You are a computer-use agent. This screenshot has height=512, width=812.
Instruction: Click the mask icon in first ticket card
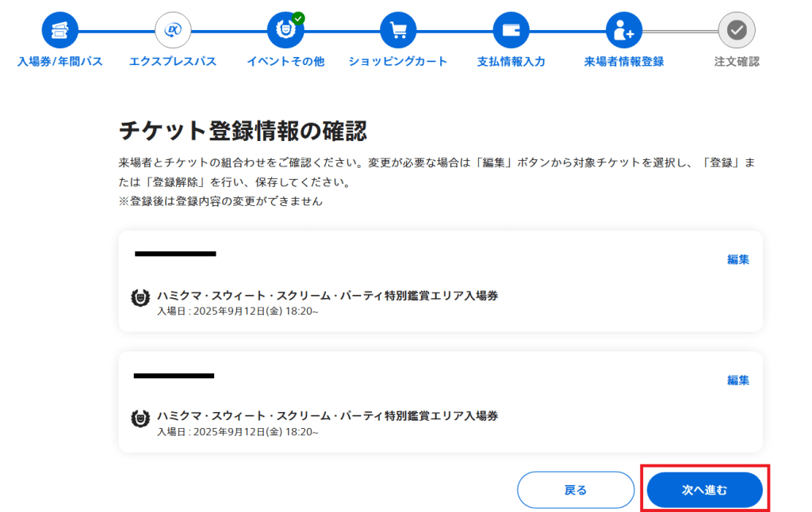140,298
